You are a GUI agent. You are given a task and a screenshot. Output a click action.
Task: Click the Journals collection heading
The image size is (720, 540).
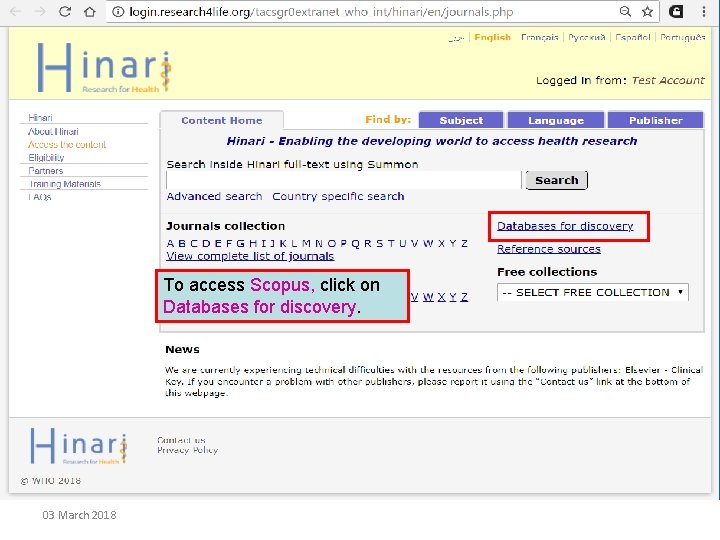click(x=225, y=226)
